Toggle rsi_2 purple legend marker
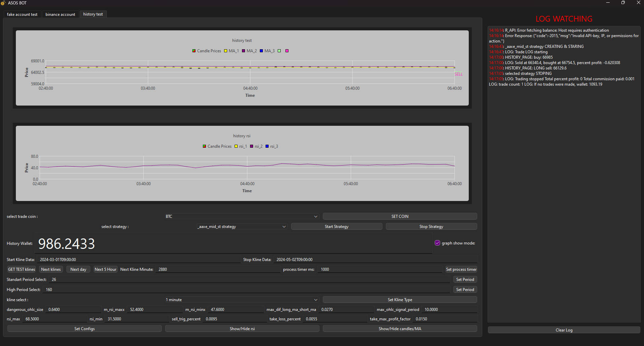This screenshot has height=346, width=644. [x=252, y=146]
